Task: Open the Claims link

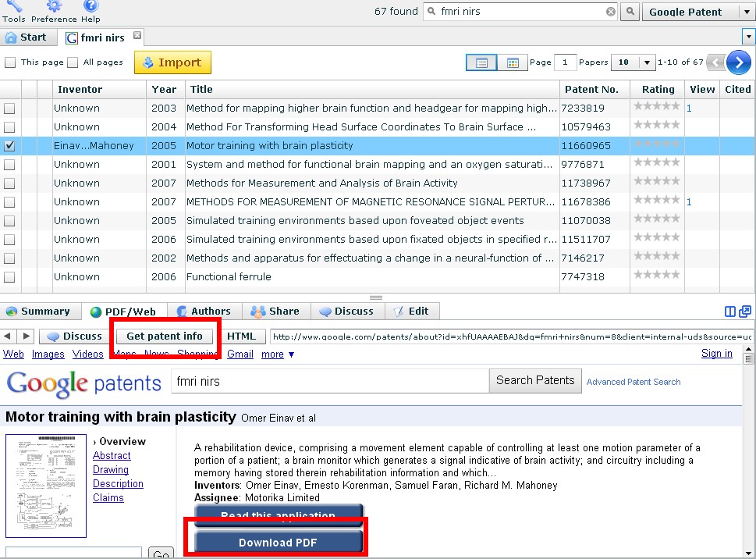Action: click(x=108, y=498)
